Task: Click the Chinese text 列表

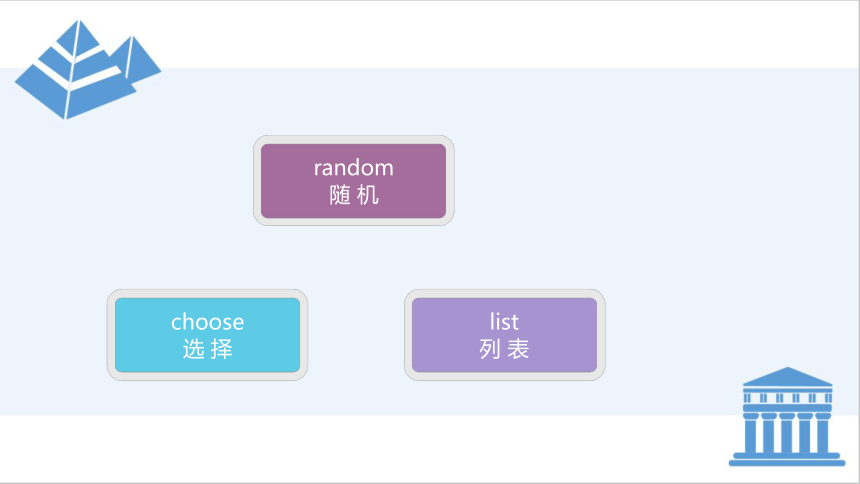Action: pos(504,349)
